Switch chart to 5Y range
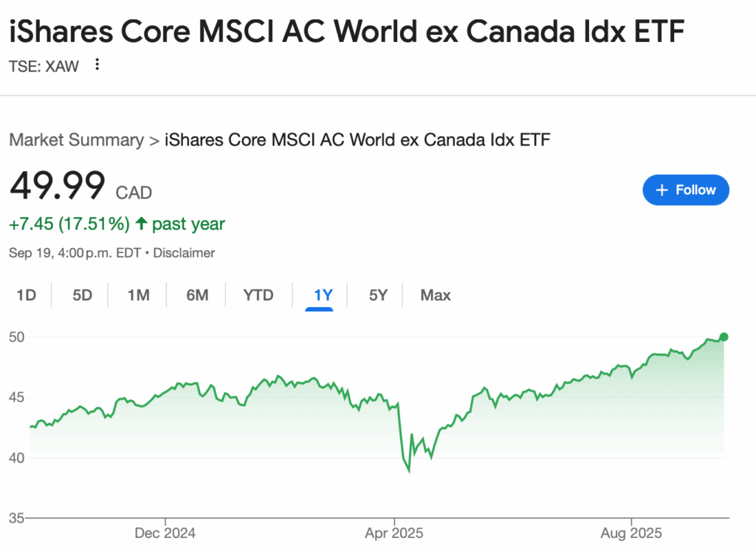 (378, 296)
